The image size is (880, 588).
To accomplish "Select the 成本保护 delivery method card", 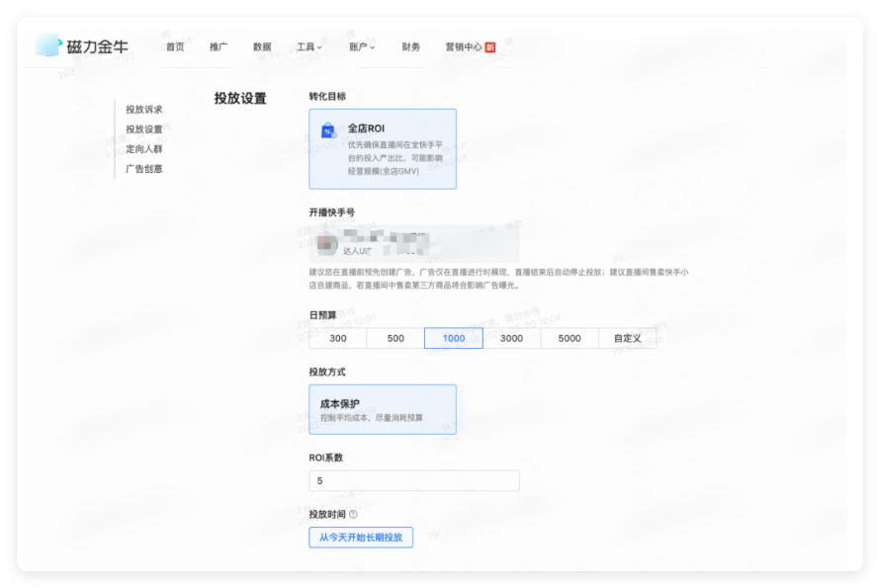I will tap(384, 409).
